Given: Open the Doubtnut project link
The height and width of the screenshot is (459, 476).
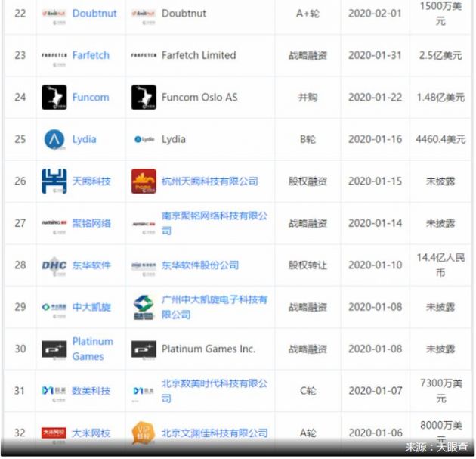Looking at the screenshot, I should (94, 14).
